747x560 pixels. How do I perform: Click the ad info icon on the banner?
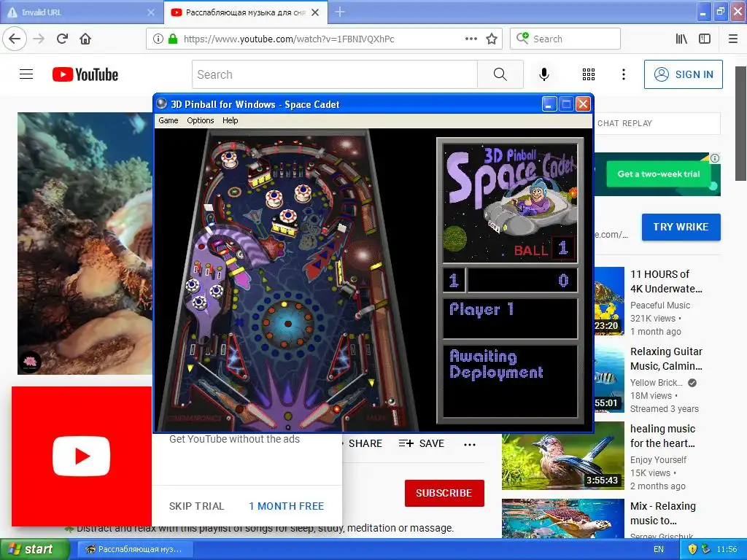coord(715,158)
